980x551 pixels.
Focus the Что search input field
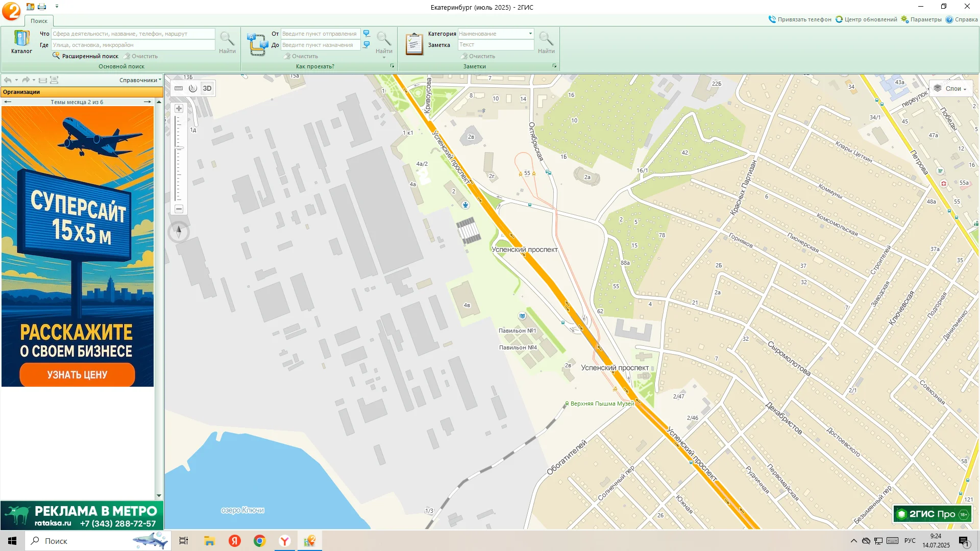click(x=133, y=34)
